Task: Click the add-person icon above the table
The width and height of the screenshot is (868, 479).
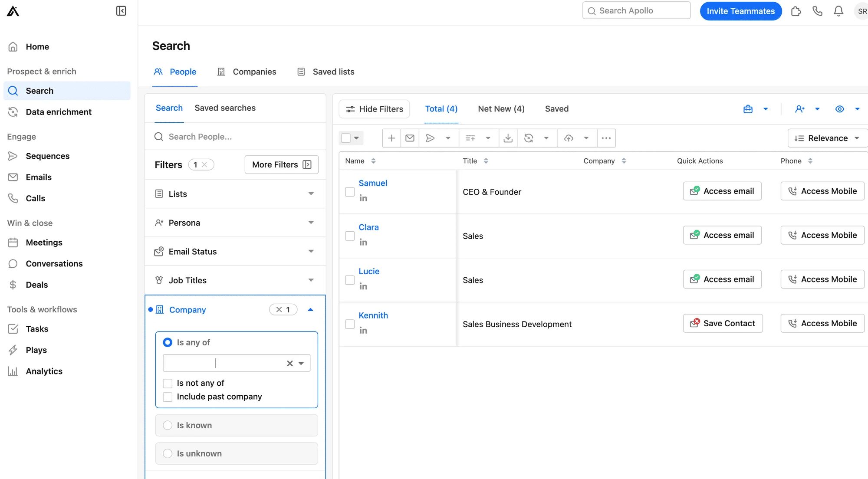Action: 800,109
